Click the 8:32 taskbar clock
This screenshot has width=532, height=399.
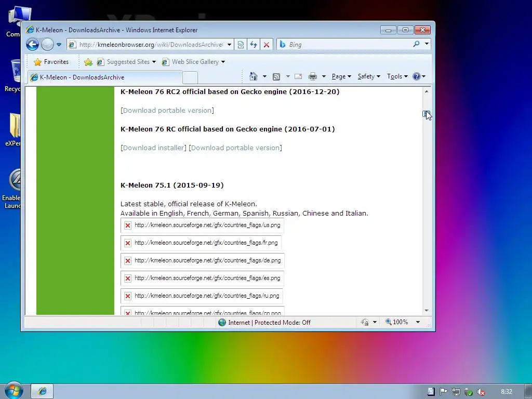pyautogui.click(x=506, y=392)
